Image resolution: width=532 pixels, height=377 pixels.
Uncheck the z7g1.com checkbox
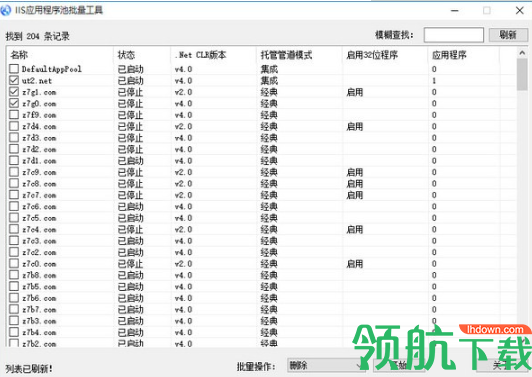click(14, 92)
